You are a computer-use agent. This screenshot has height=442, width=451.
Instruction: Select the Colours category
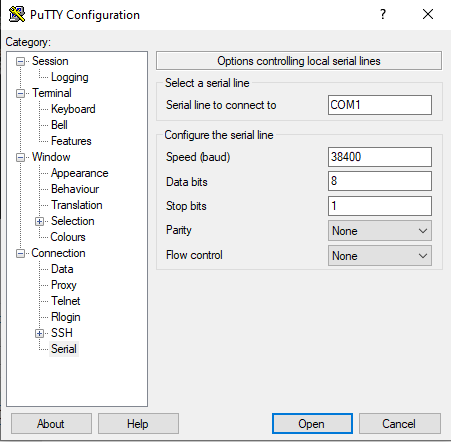(x=68, y=237)
